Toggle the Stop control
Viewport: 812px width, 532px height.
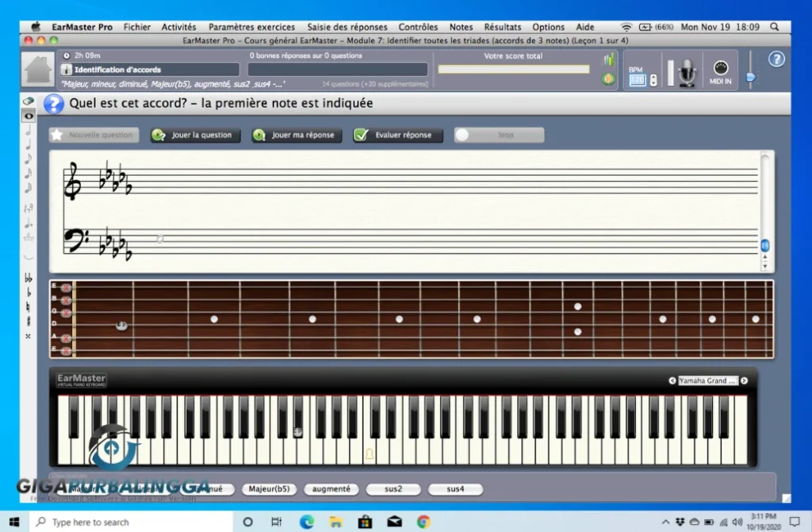pyautogui.click(x=498, y=135)
